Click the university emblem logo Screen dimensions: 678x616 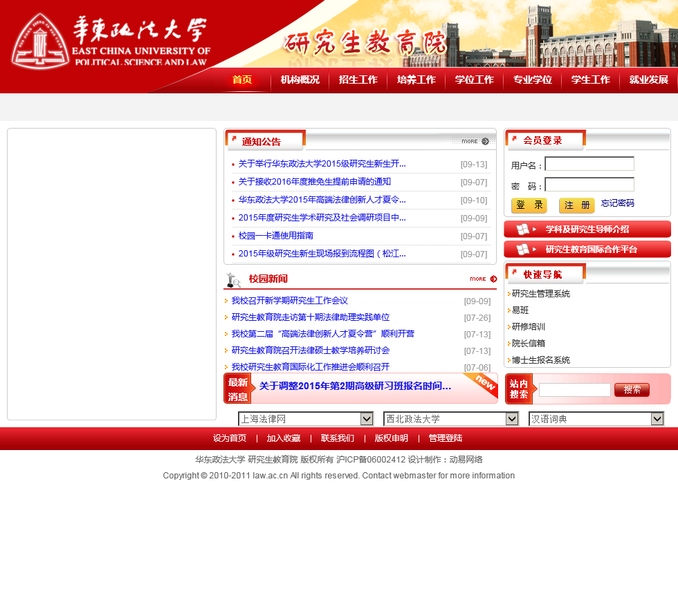(x=40, y=42)
